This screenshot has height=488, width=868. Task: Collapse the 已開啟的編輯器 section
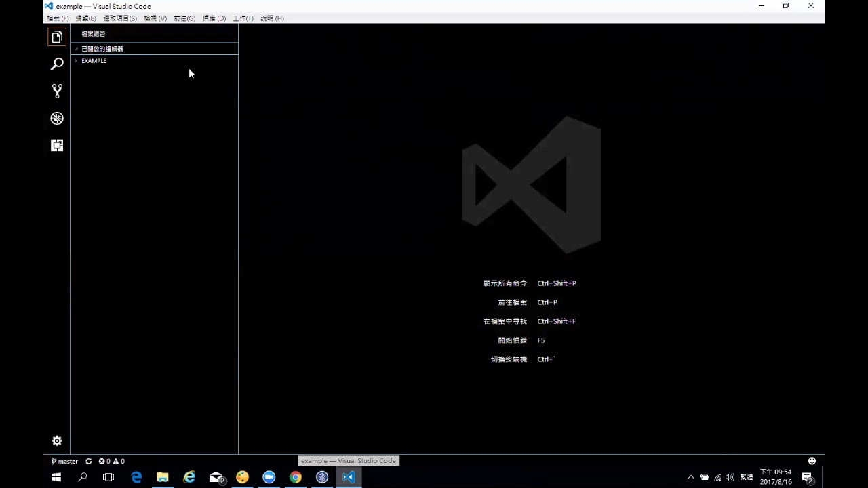tap(154, 49)
